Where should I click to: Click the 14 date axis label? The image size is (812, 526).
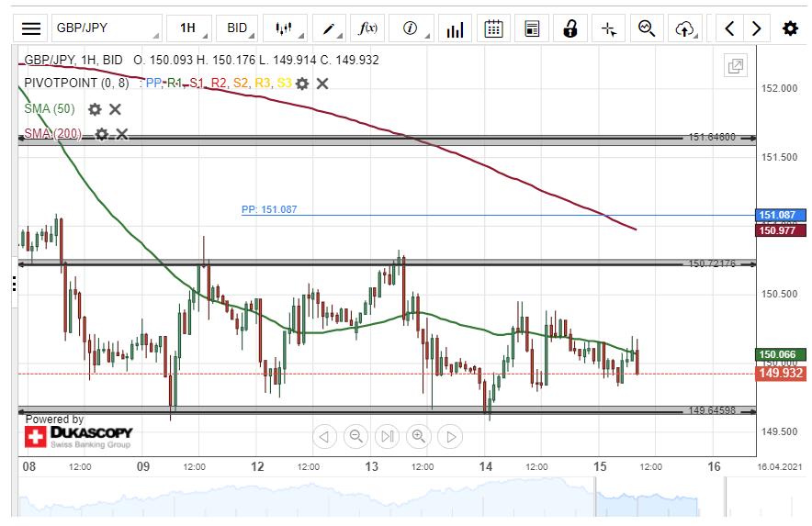(485, 467)
